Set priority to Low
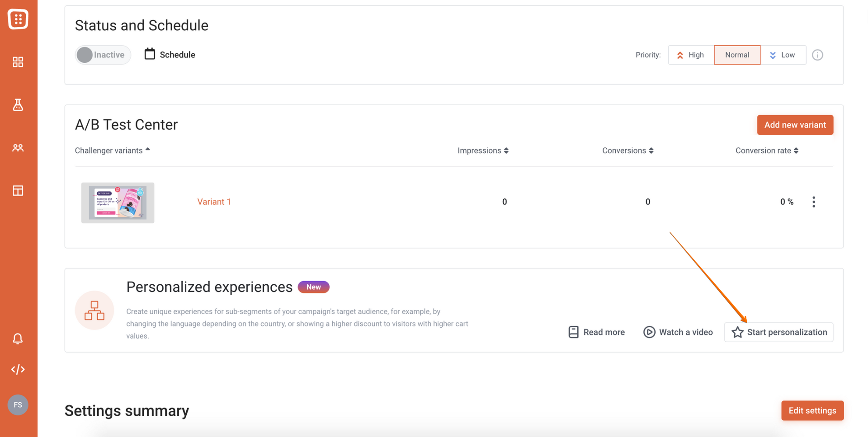This screenshot has width=868, height=437. click(783, 55)
